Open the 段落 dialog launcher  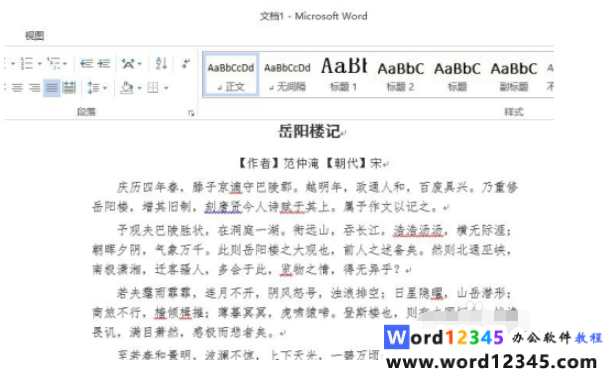pos(191,113)
